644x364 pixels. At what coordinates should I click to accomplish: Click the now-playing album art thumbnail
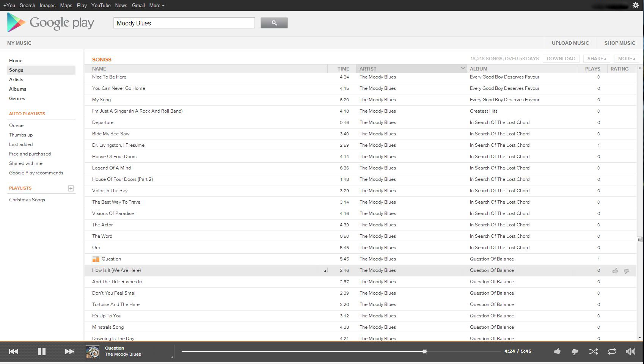click(x=93, y=352)
